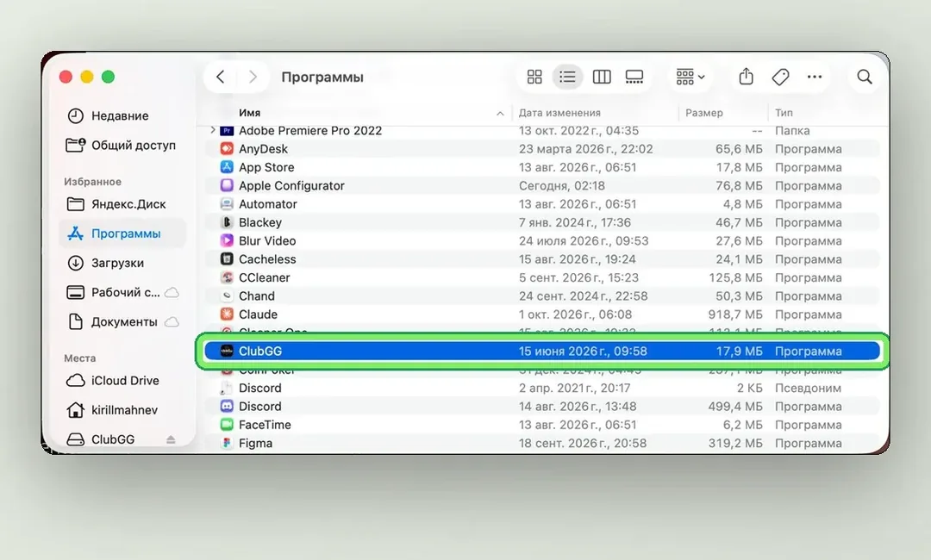Sort by the Имя column header
Viewport: 931px width, 560px height.
pos(249,113)
